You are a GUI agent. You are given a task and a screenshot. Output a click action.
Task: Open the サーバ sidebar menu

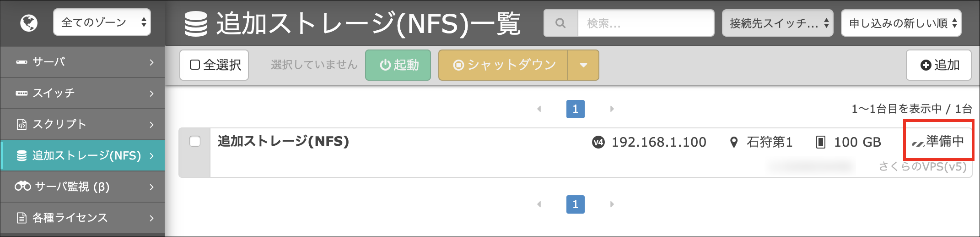pyautogui.click(x=83, y=62)
